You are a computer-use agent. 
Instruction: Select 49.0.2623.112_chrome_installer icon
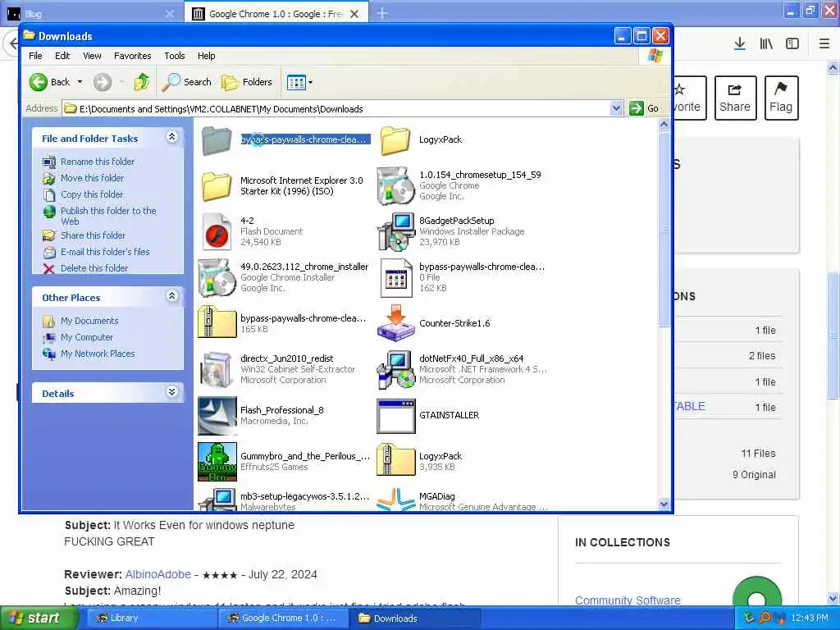click(x=217, y=277)
